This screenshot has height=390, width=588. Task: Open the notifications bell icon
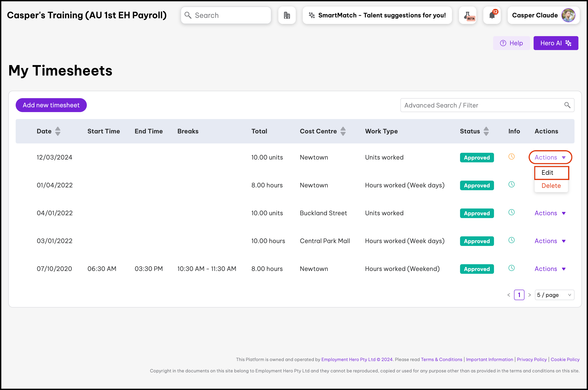(x=492, y=15)
